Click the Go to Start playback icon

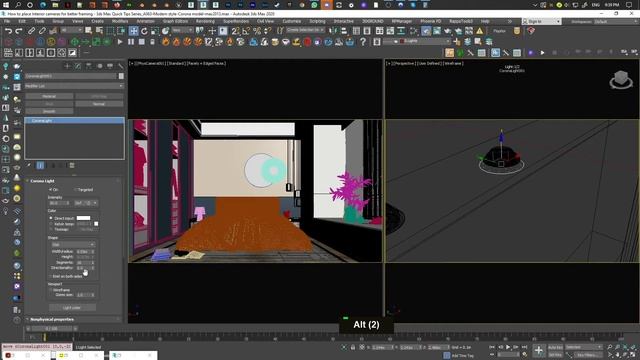coord(492,347)
